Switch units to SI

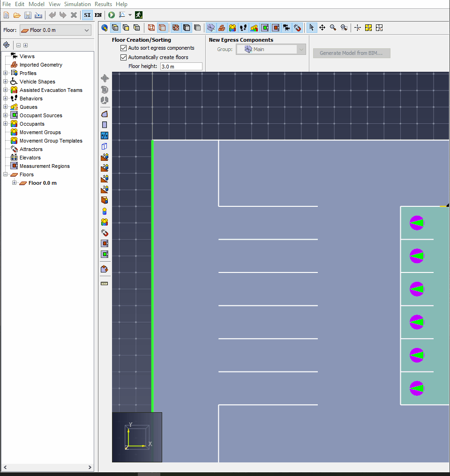point(87,15)
